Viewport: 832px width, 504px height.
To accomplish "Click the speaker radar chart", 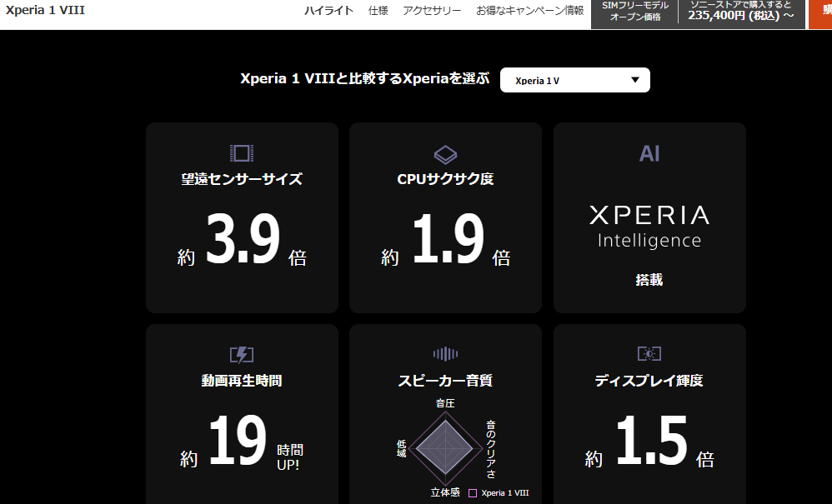I will [444, 448].
